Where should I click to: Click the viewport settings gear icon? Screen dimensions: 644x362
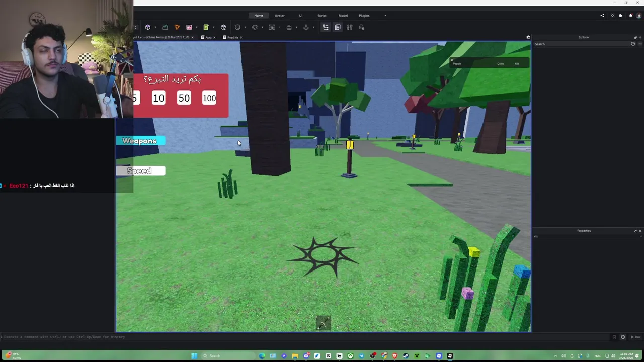(528, 37)
